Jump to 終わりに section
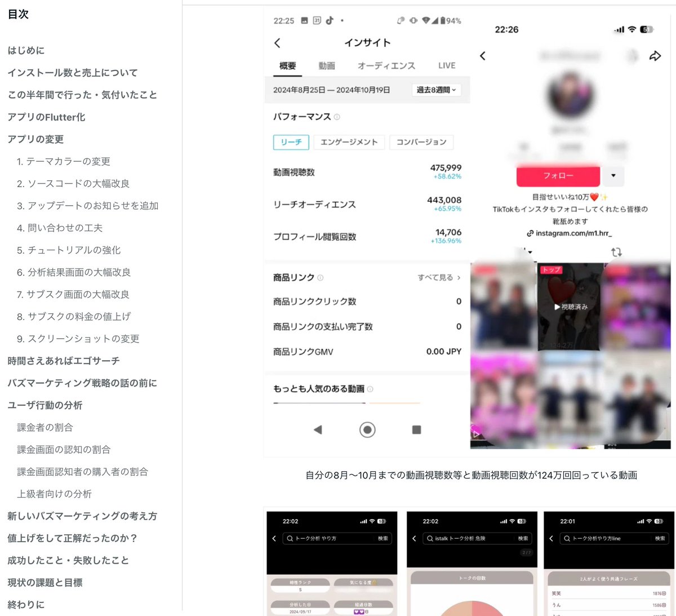 (26, 605)
